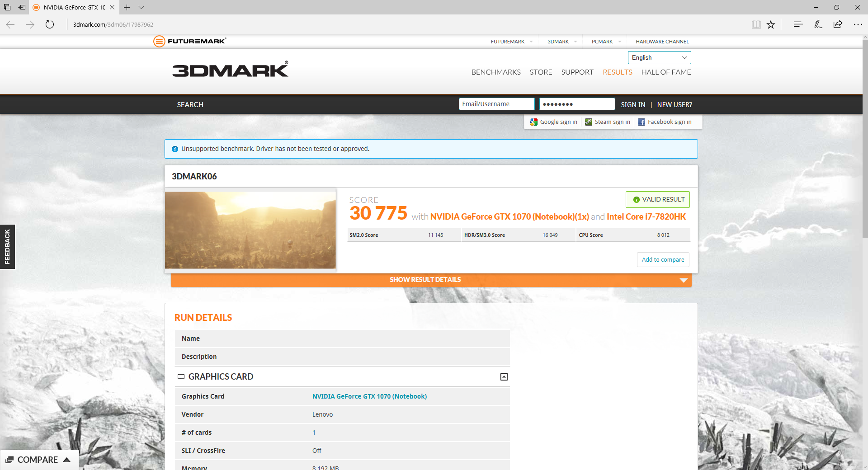Click the 3DMark06 benchmark thumbnail image
Image resolution: width=868 pixels, height=470 pixels.
pyautogui.click(x=250, y=230)
